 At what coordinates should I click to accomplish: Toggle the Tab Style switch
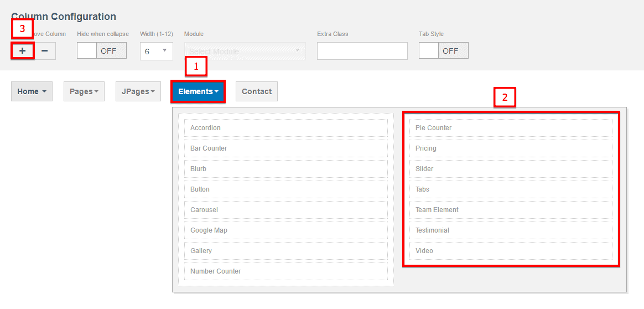point(444,50)
